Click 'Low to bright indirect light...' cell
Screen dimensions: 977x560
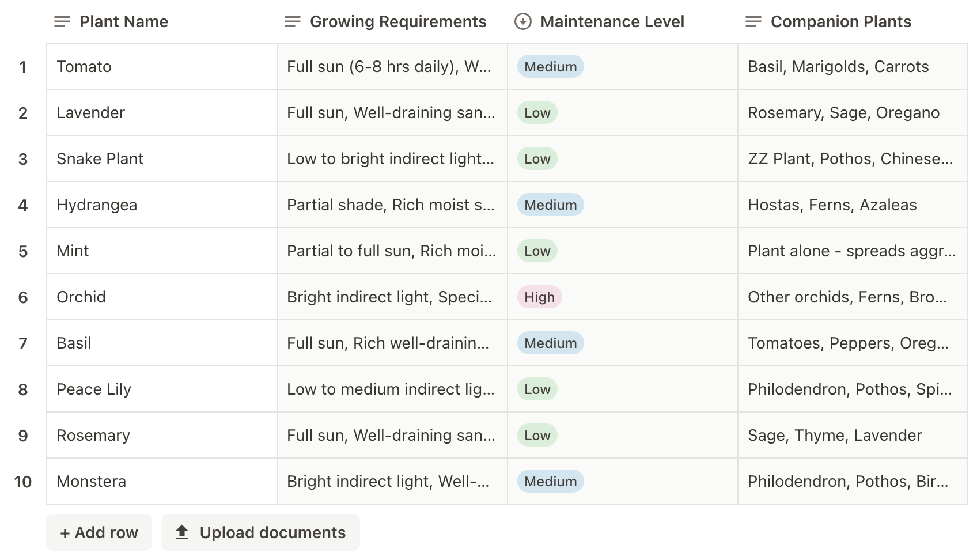pyautogui.click(x=392, y=158)
